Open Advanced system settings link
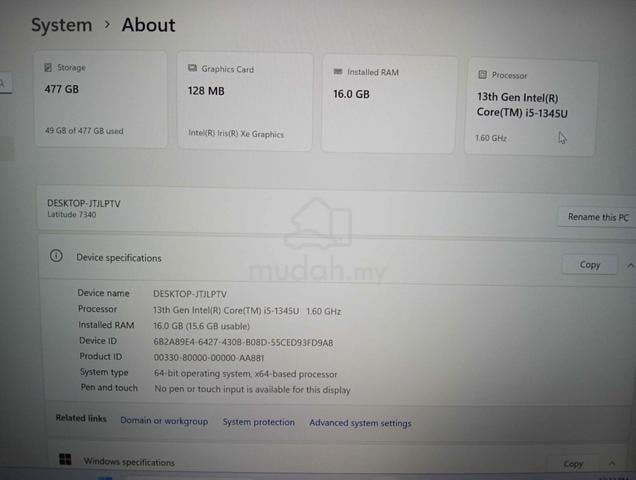Viewport: 636px width, 480px height. [x=360, y=423]
